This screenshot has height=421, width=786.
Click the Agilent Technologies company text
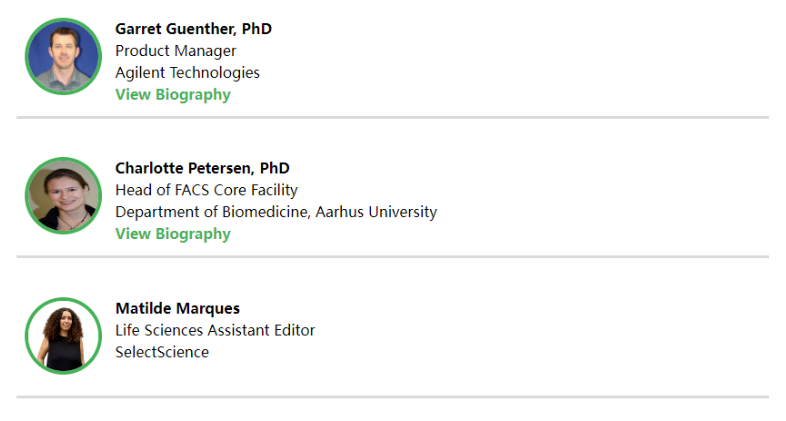(187, 73)
